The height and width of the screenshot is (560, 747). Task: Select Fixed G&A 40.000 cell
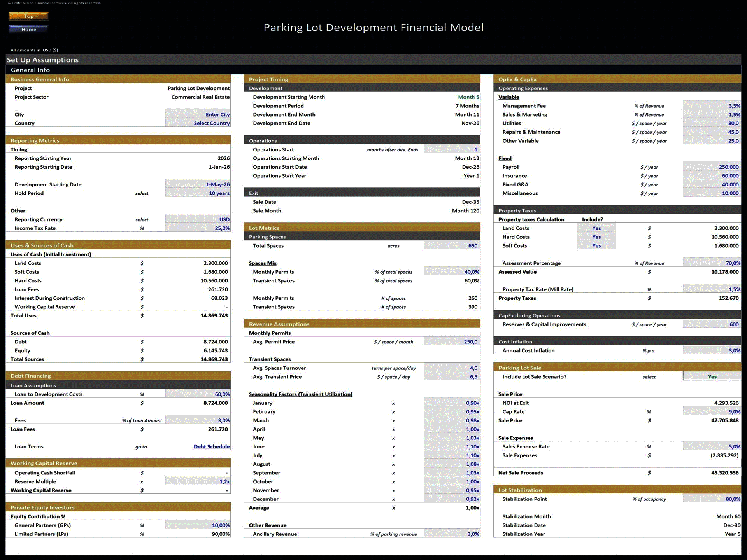point(712,184)
